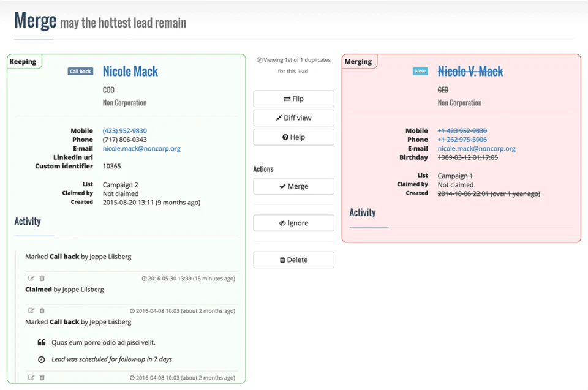Screen dimensions: 588x390
Task: Click the Keeping panel label
Action: pyautogui.click(x=23, y=61)
